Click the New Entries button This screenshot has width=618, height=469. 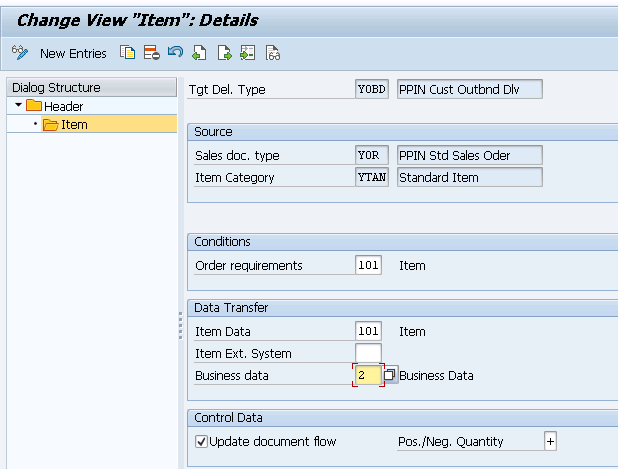(x=73, y=53)
